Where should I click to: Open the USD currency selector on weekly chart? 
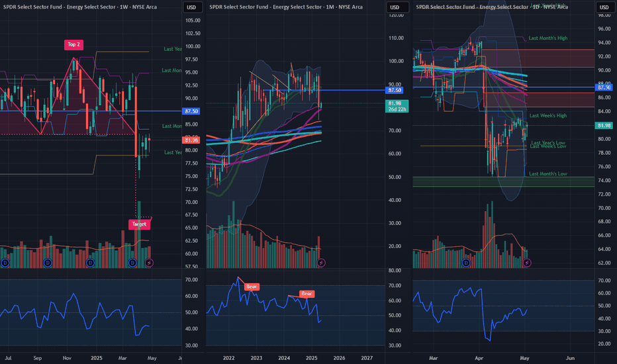pos(192,7)
